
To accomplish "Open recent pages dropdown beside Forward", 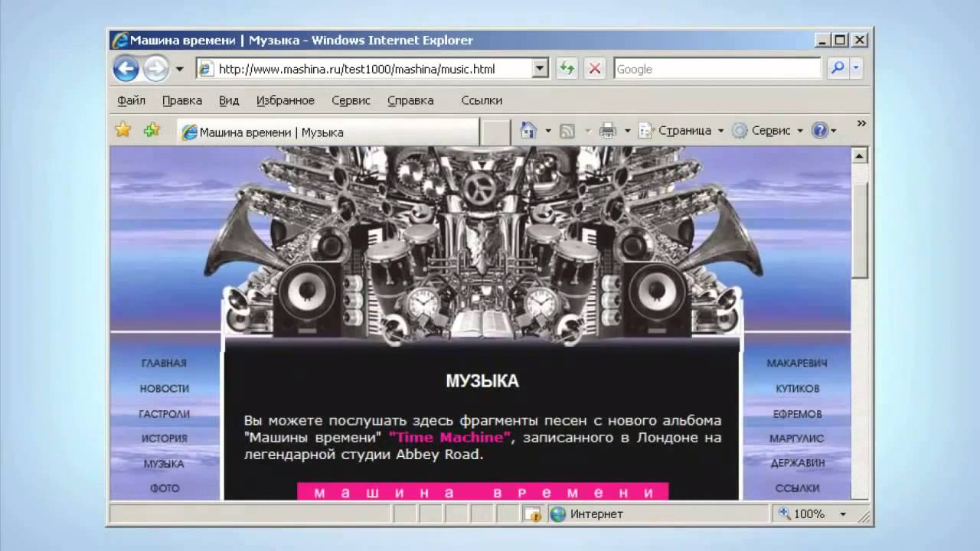I will 180,69.
